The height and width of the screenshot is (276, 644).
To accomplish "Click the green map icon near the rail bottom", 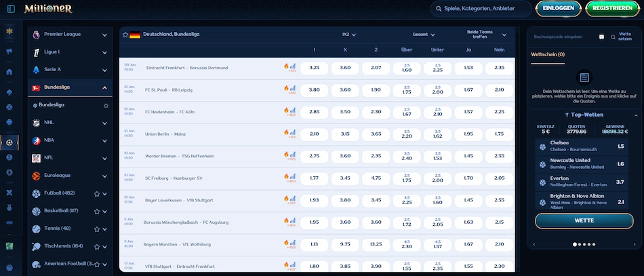I will point(9,246).
